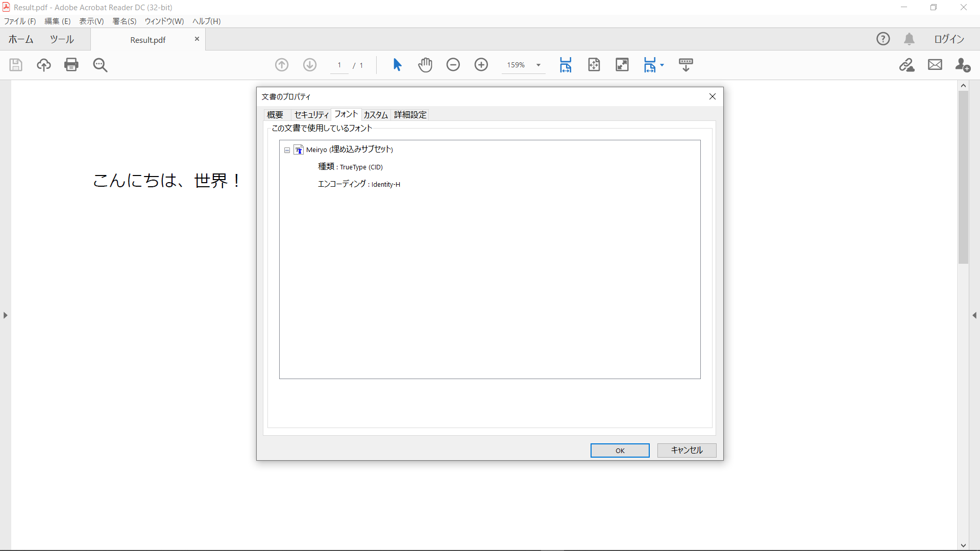This screenshot has width=980, height=551.
Task: Select the フォント tab
Action: click(346, 114)
